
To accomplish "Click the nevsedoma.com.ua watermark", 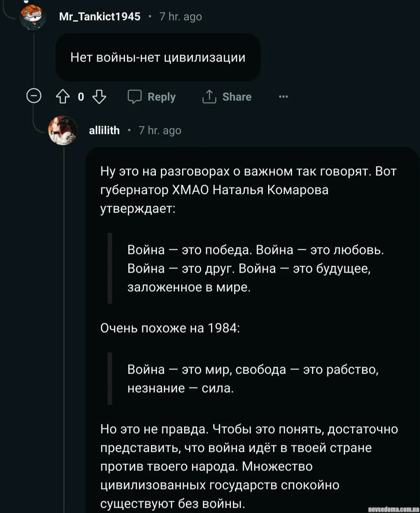I will tap(393, 508).
